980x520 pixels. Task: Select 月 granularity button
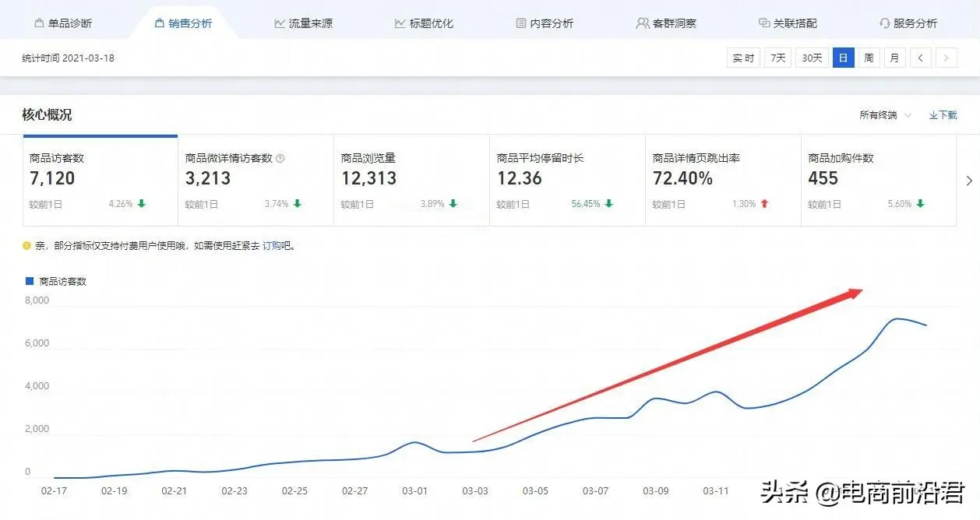[894, 58]
